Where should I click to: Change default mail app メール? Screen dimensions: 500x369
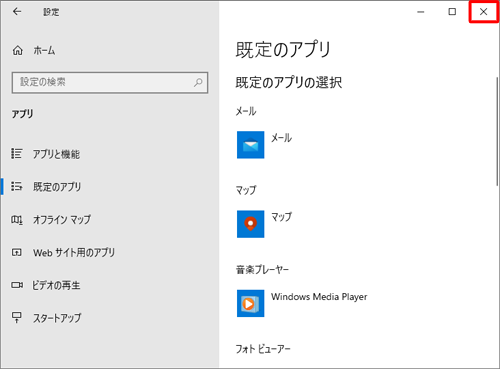[x=281, y=138]
